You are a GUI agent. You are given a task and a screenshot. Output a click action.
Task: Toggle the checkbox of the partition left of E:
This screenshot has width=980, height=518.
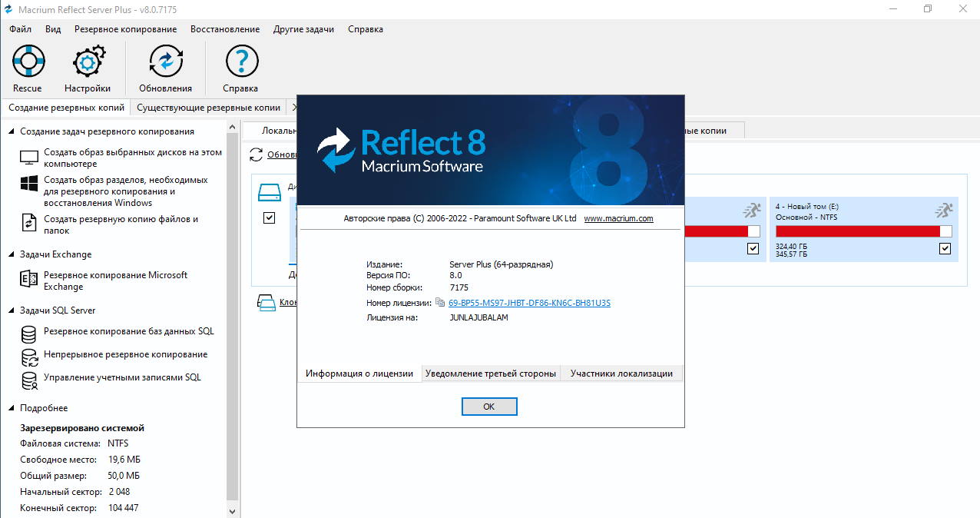pos(753,248)
